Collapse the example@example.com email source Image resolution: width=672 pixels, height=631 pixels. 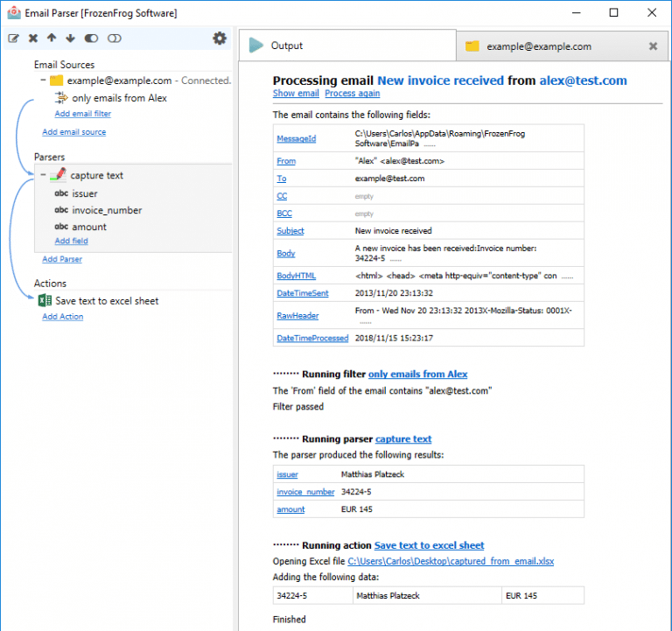tap(43, 81)
